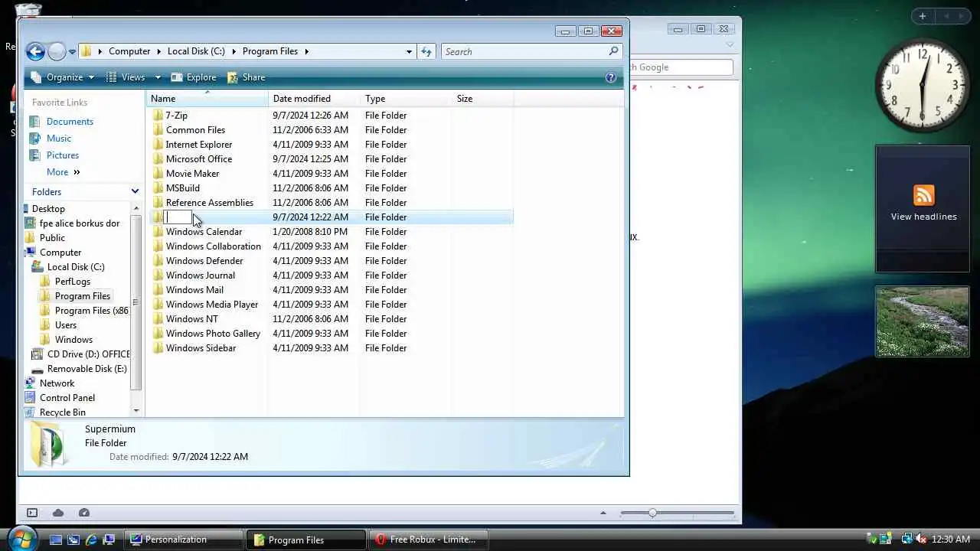Screen dimensions: 980x551
Task: Sort by the Date modified column header
Action: coord(314,99)
